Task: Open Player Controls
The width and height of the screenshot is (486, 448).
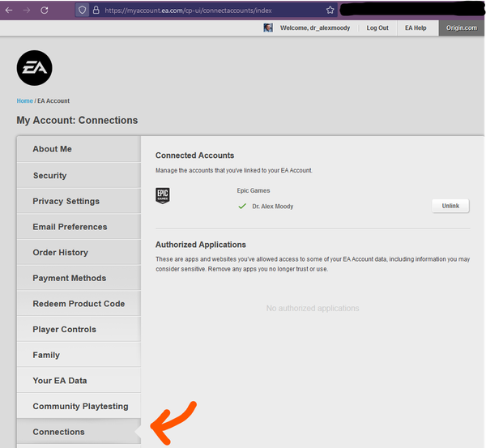Action: pyautogui.click(x=79, y=329)
